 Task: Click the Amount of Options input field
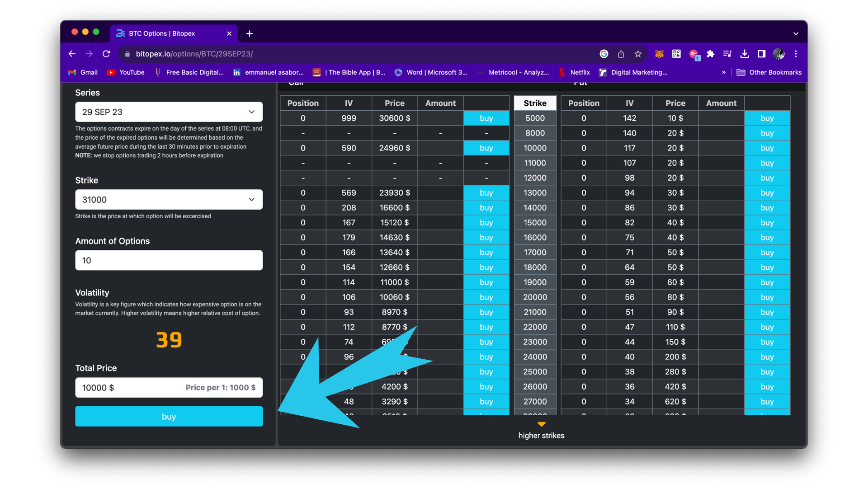[169, 260]
